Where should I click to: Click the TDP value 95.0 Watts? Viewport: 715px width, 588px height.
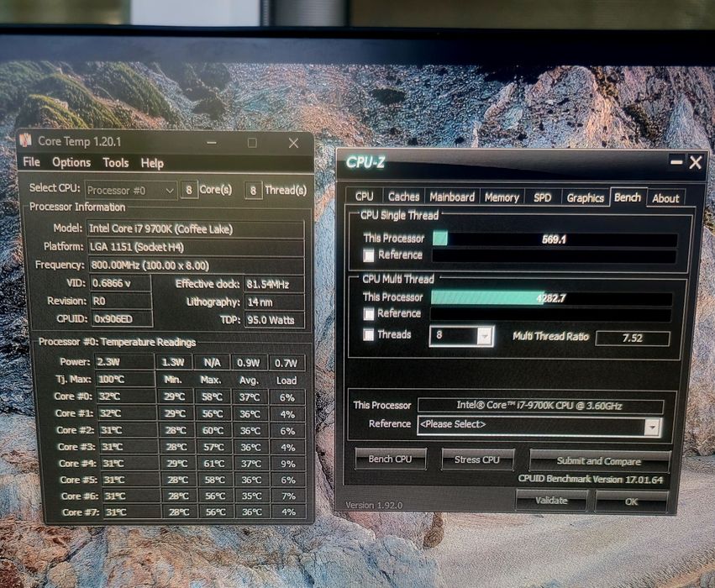point(275,320)
